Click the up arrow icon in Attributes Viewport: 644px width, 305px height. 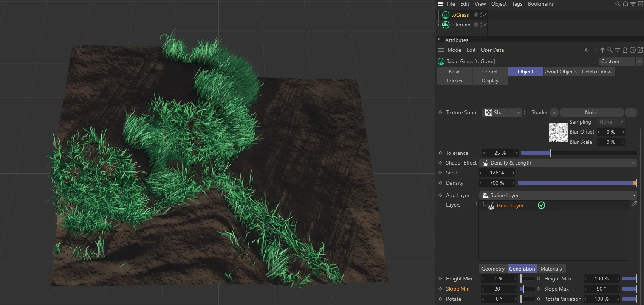[x=602, y=50]
